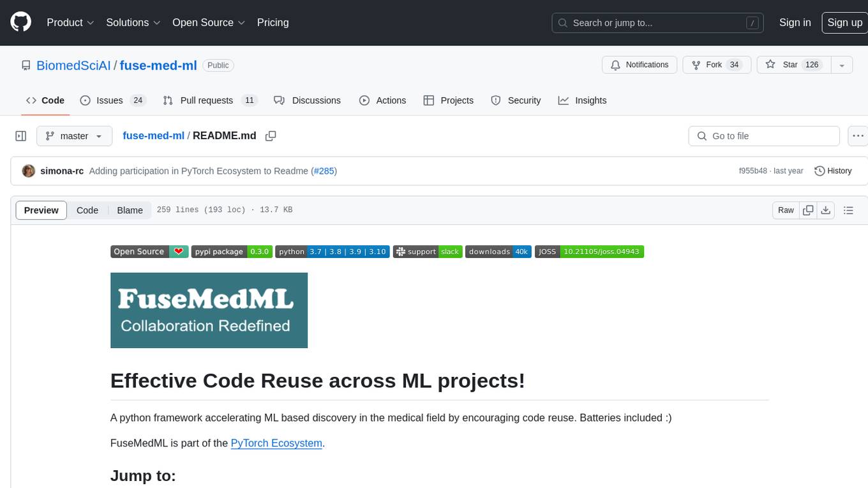Select the Blame view
Viewport: 868px width, 488px height.
click(130, 210)
